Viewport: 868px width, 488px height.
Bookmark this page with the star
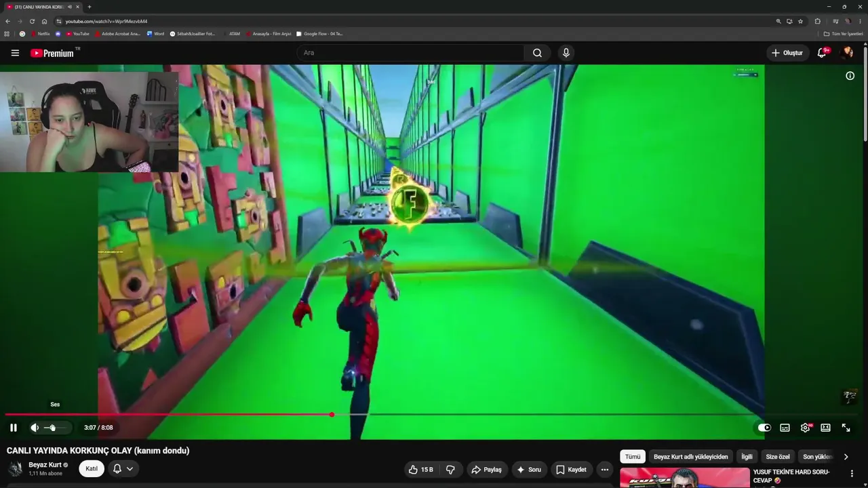pyautogui.click(x=800, y=21)
